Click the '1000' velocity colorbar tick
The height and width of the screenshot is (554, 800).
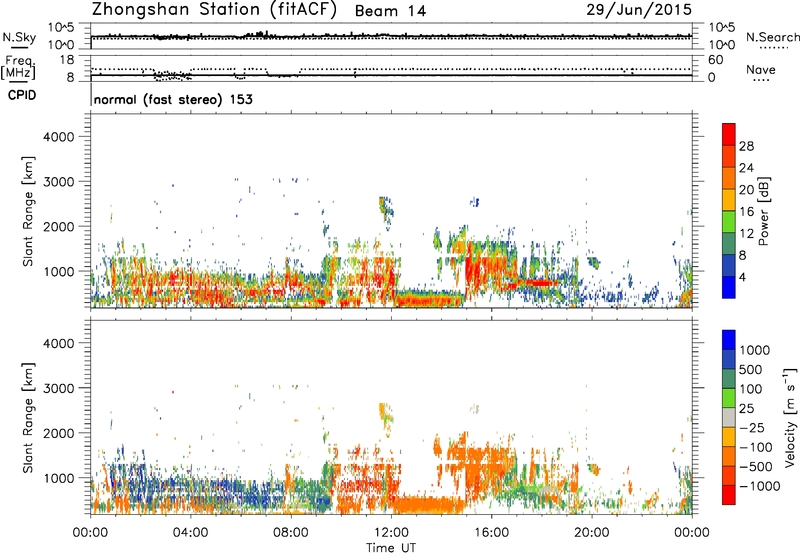tap(755, 350)
